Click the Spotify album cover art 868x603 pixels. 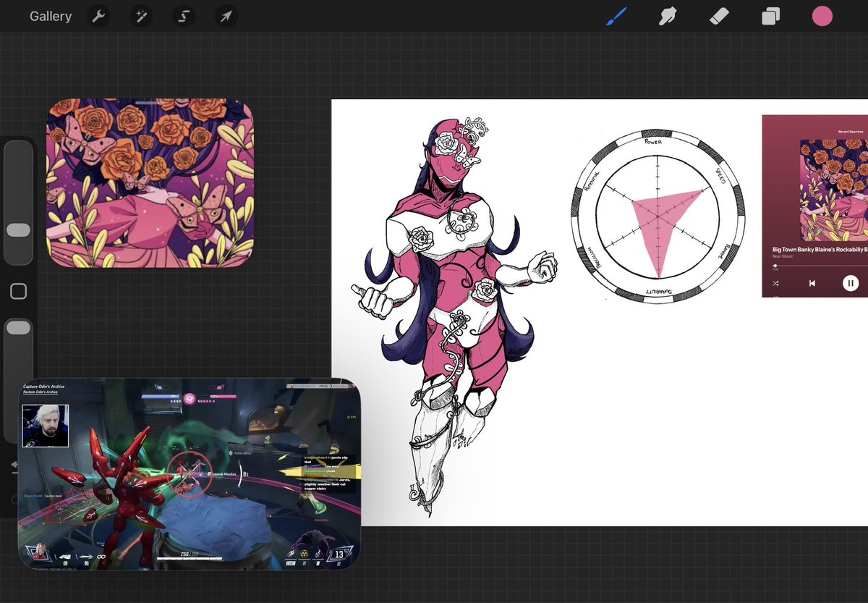(x=834, y=190)
